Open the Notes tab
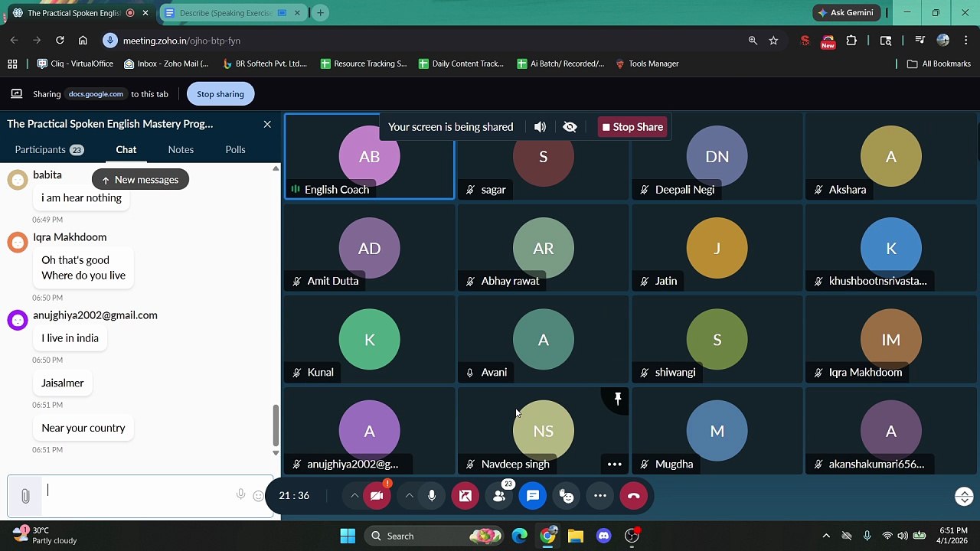The height and width of the screenshot is (551, 980). 181,149
